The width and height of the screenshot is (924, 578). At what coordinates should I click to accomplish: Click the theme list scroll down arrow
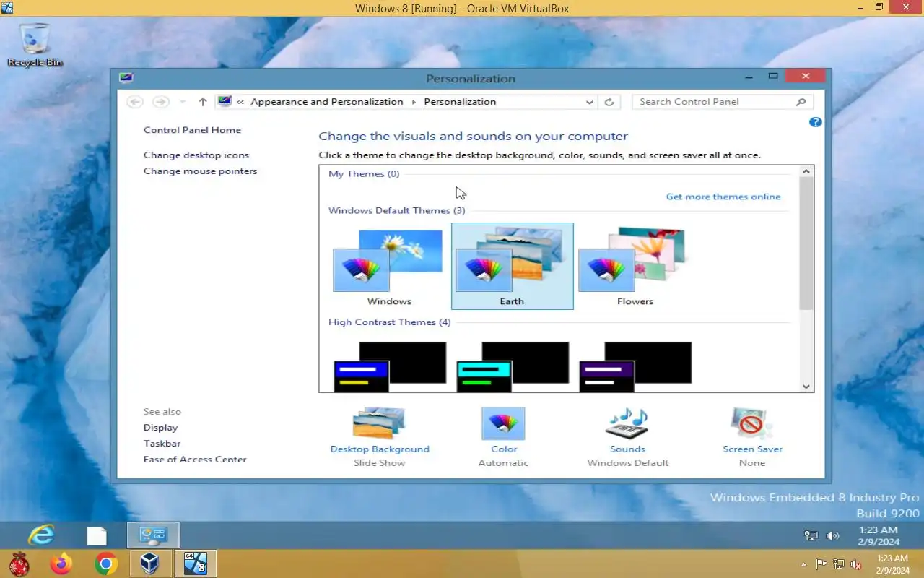806,387
